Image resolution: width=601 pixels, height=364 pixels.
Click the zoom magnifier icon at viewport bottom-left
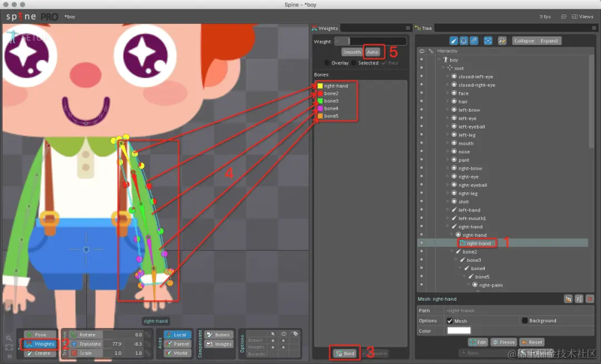pyautogui.click(x=9, y=338)
